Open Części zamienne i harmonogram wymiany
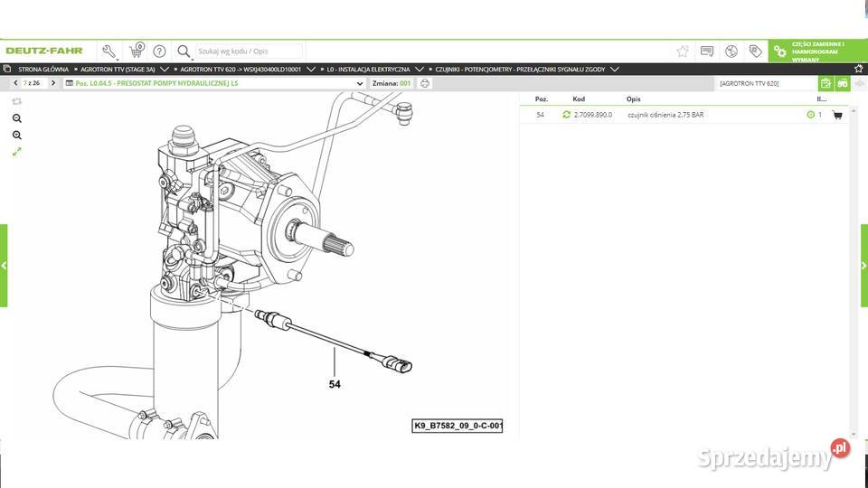868x488 pixels. [817, 51]
